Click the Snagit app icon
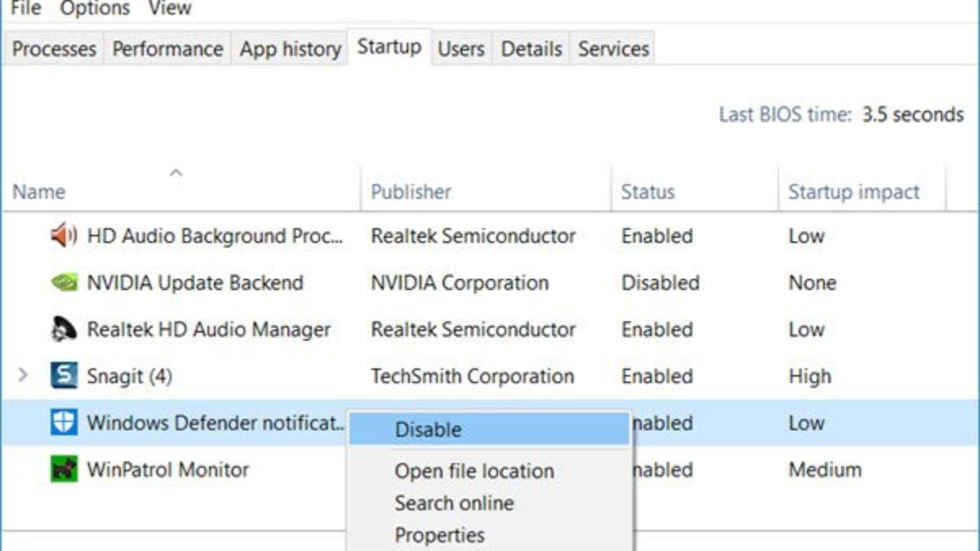Image resolution: width=980 pixels, height=551 pixels. (64, 376)
